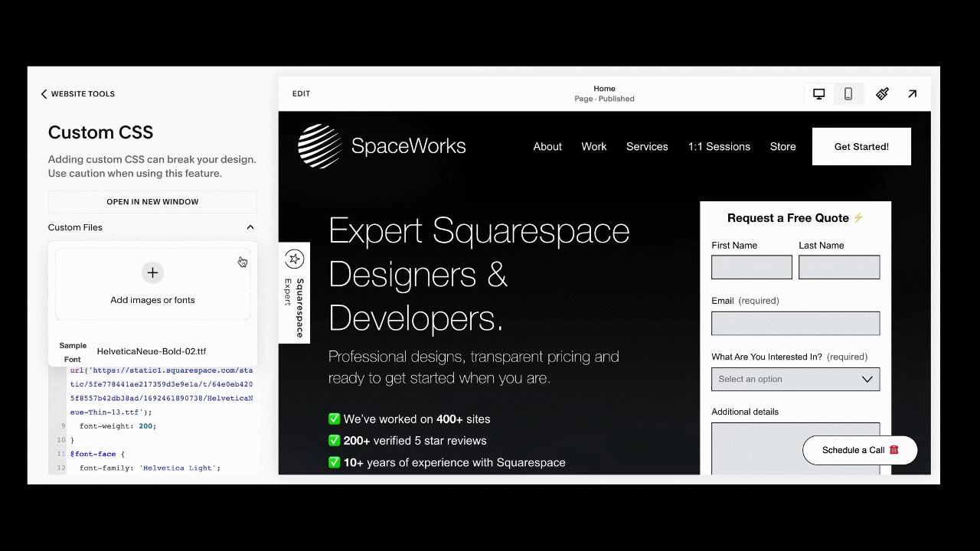This screenshot has height=551, width=980.
Task: Click the Request a Free Quote heading
Action: [x=795, y=218]
